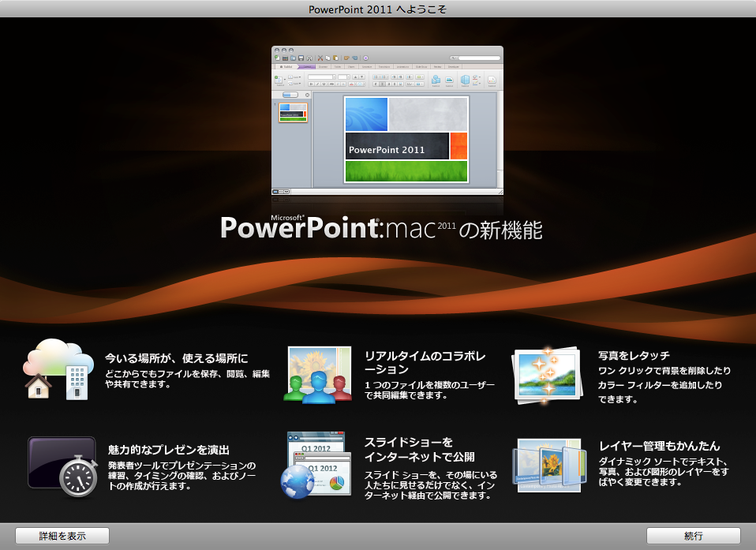Click the 詳細を表示 button

point(62,536)
